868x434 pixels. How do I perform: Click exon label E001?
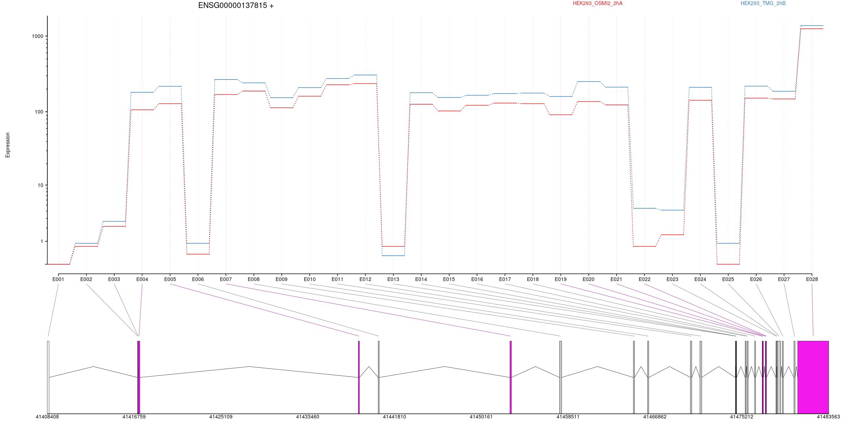(58, 279)
